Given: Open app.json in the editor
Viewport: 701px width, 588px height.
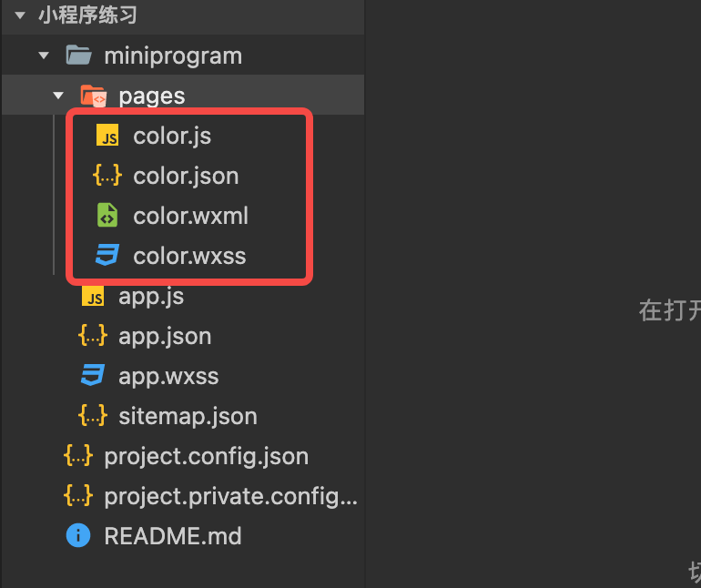Looking at the screenshot, I should point(165,336).
